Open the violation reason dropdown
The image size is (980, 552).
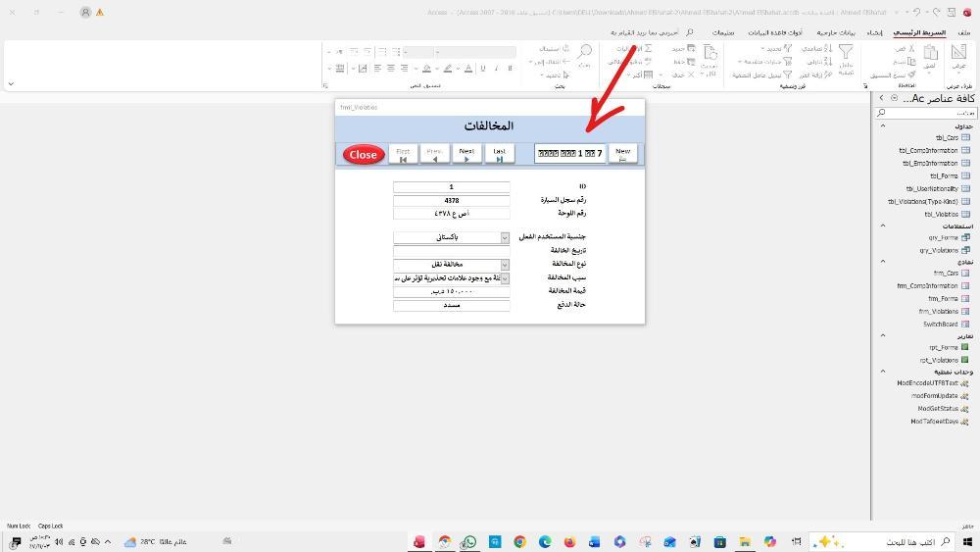click(505, 278)
